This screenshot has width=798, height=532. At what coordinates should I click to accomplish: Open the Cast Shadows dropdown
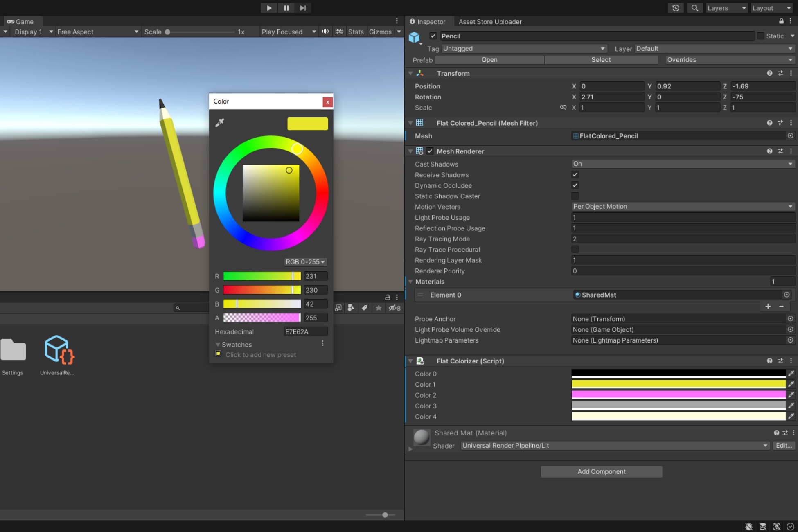click(682, 163)
